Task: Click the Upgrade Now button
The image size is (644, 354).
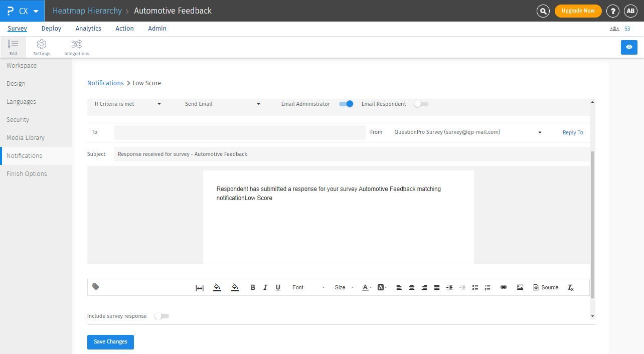Action: (x=578, y=11)
